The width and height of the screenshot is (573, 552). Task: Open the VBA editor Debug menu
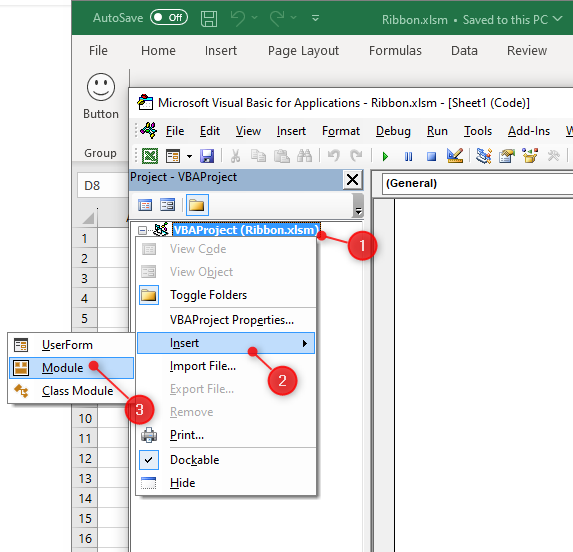[x=393, y=131]
